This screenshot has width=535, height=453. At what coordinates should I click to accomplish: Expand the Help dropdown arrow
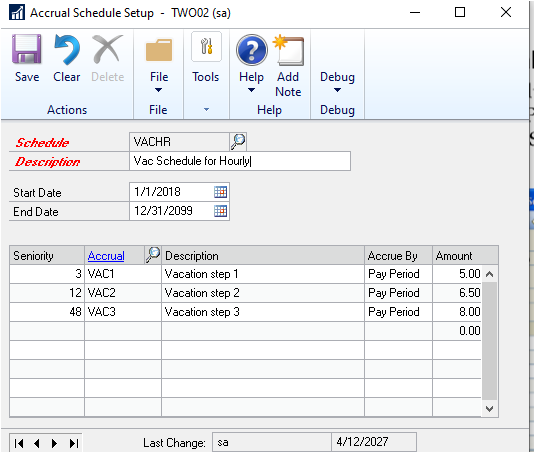coord(251,90)
